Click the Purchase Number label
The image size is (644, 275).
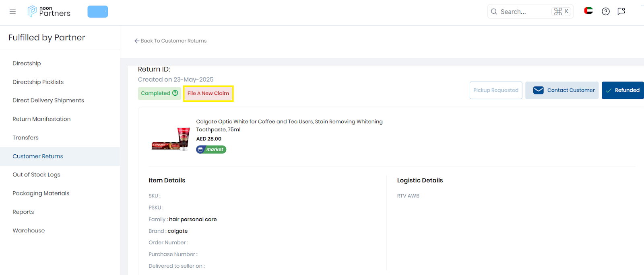click(x=173, y=254)
